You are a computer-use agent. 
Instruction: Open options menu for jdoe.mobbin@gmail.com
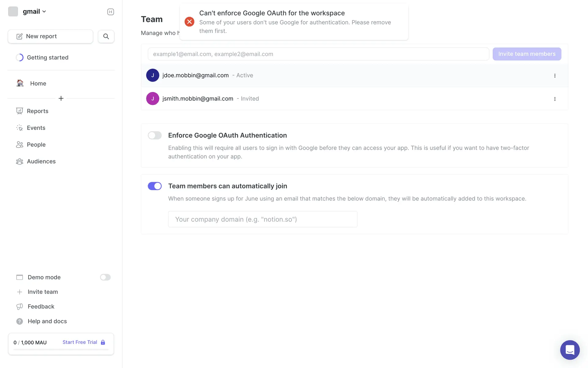click(555, 75)
